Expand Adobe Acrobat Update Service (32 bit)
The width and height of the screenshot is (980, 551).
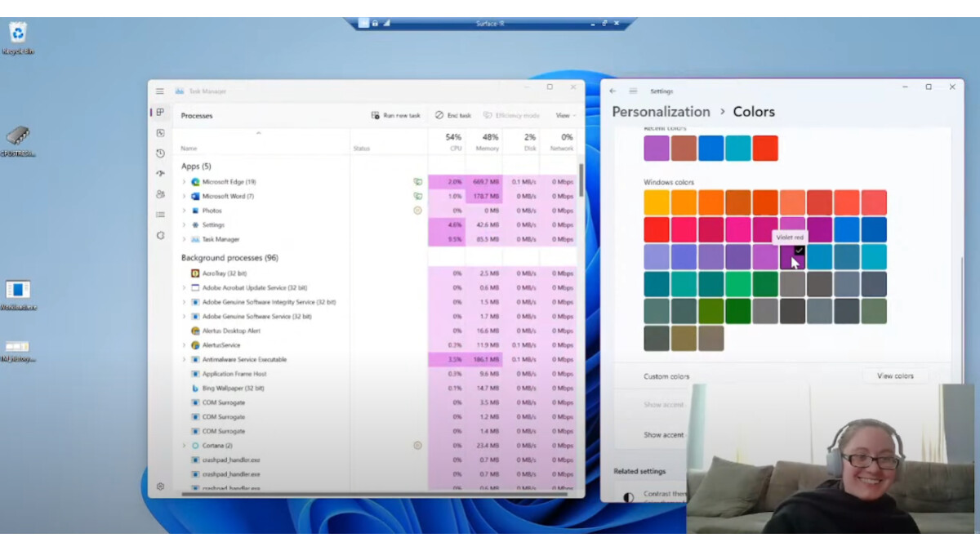[184, 288]
